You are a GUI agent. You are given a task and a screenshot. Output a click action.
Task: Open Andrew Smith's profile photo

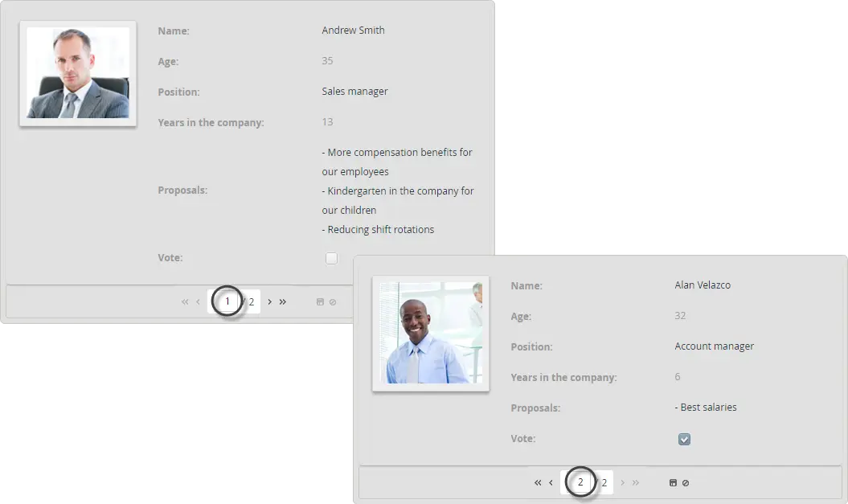tap(78, 73)
